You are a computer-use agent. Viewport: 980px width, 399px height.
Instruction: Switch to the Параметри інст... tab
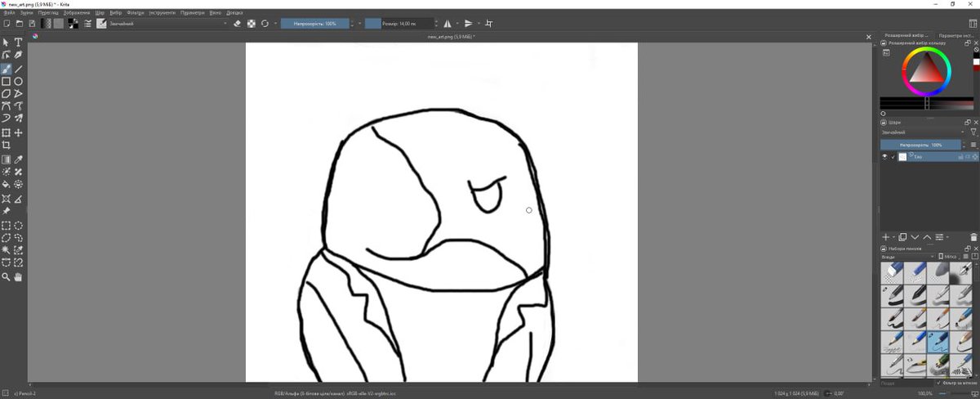click(x=956, y=36)
